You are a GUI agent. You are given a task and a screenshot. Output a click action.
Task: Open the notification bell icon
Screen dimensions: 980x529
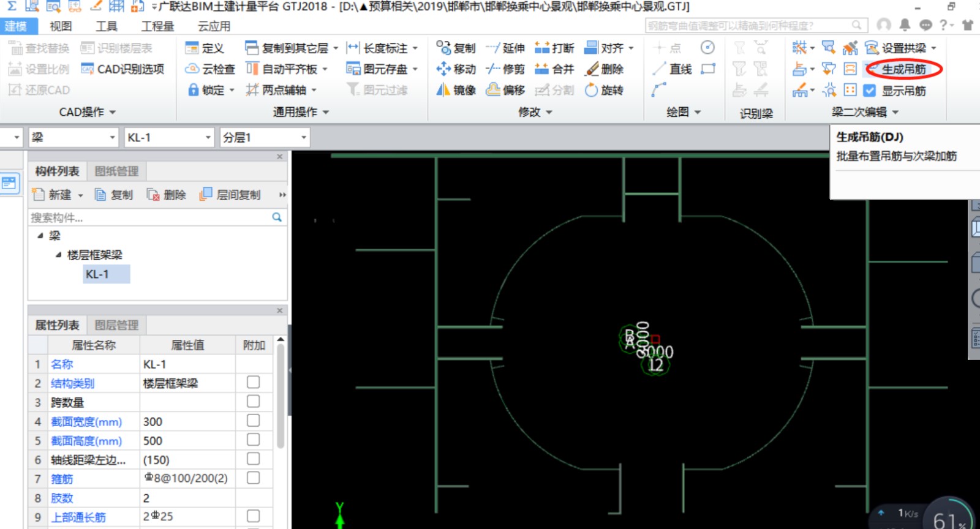(x=905, y=24)
